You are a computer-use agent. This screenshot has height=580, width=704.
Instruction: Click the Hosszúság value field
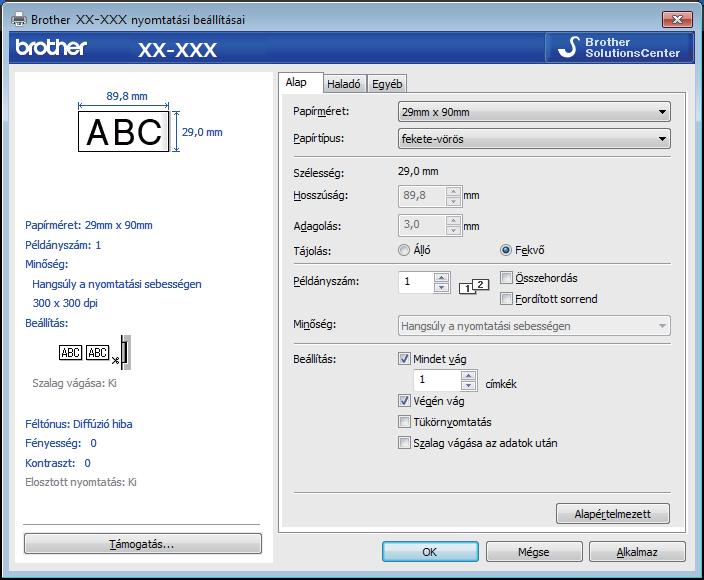pyautogui.click(x=422, y=196)
